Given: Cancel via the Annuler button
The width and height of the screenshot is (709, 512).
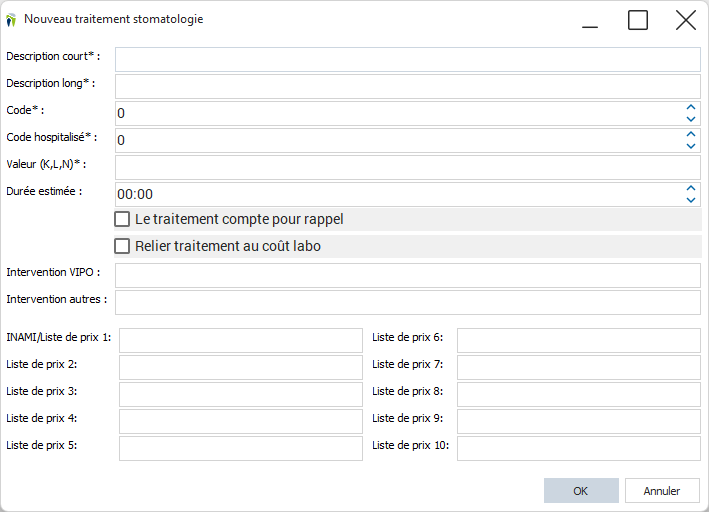Looking at the screenshot, I should point(662,491).
